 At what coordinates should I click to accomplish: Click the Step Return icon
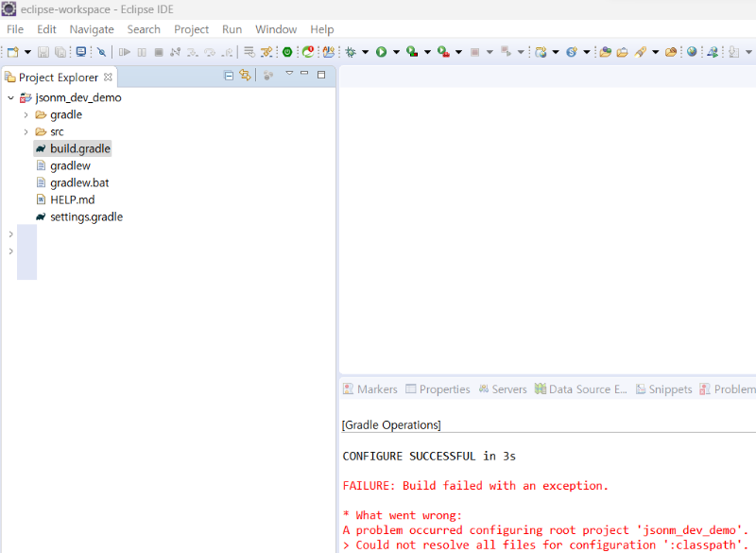point(227,52)
